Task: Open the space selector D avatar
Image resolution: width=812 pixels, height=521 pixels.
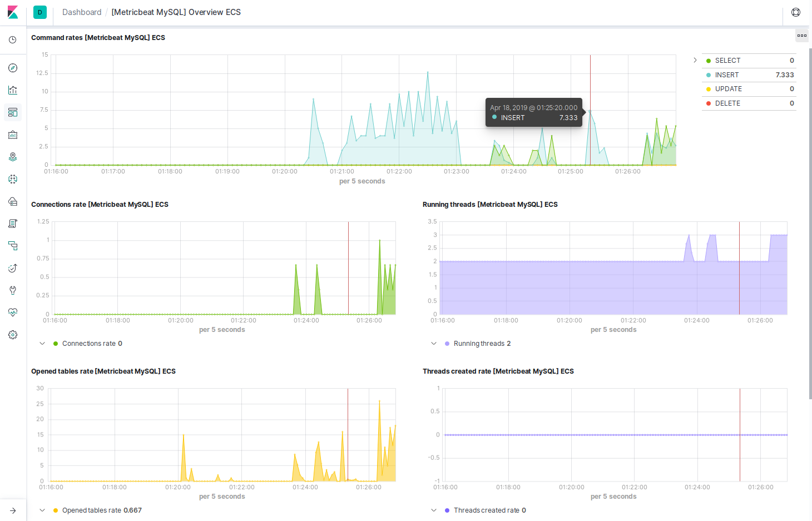Action: coord(40,12)
